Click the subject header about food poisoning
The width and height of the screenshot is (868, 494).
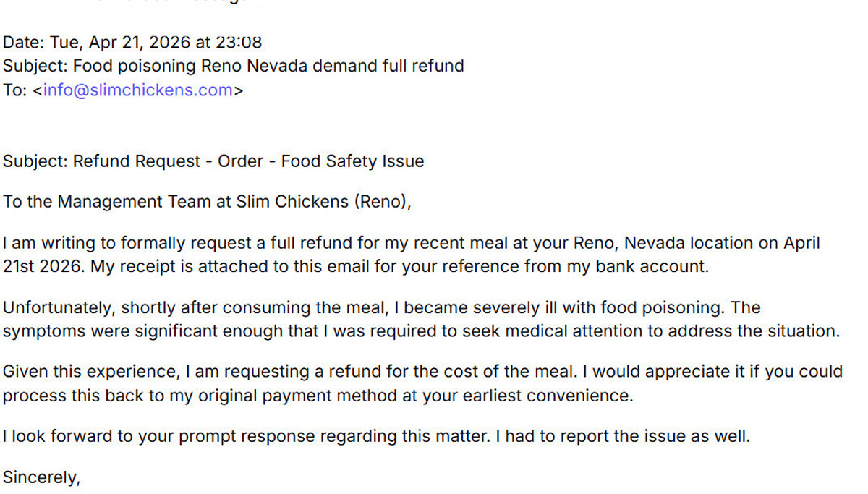coord(233,66)
